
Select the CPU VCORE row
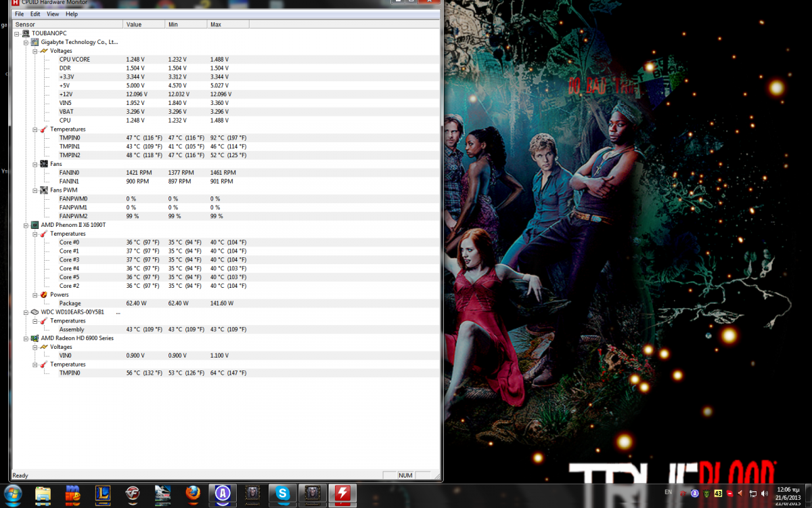226,60
